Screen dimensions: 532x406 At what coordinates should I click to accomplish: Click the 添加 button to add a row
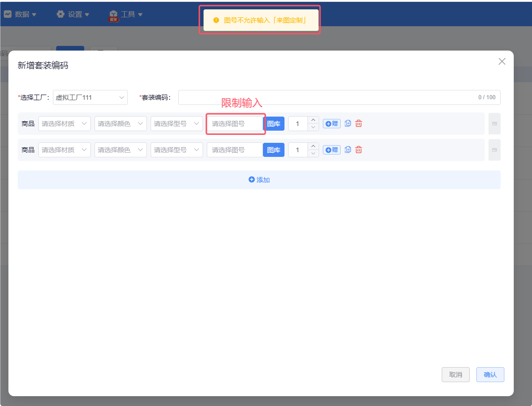pos(259,179)
